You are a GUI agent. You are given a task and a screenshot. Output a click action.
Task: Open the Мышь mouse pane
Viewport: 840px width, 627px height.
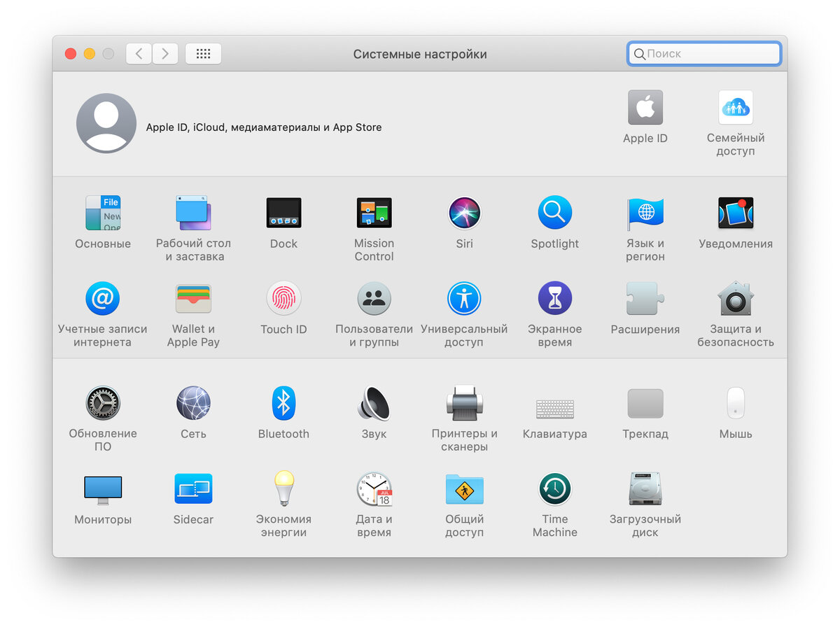pyautogui.click(x=736, y=403)
